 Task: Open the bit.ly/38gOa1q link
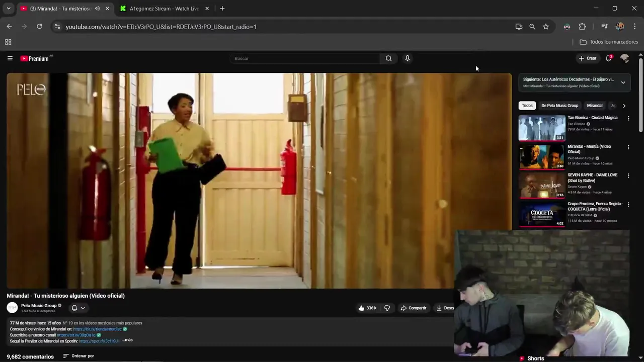(76, 335)
